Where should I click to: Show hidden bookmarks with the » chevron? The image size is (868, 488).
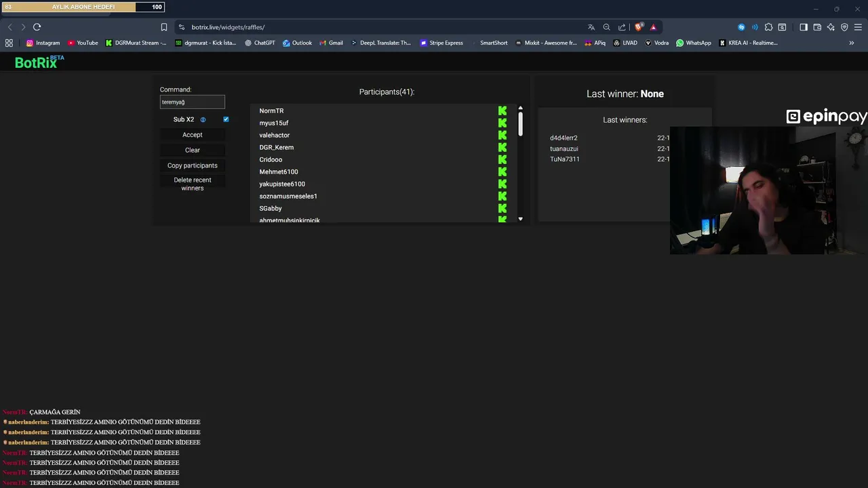click(852, 43)
